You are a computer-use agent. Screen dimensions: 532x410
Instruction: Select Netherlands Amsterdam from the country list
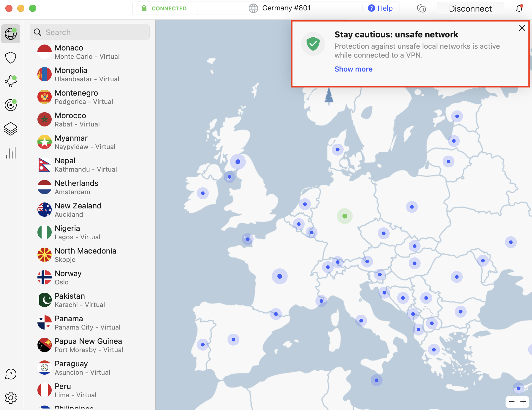coord(77,187)
